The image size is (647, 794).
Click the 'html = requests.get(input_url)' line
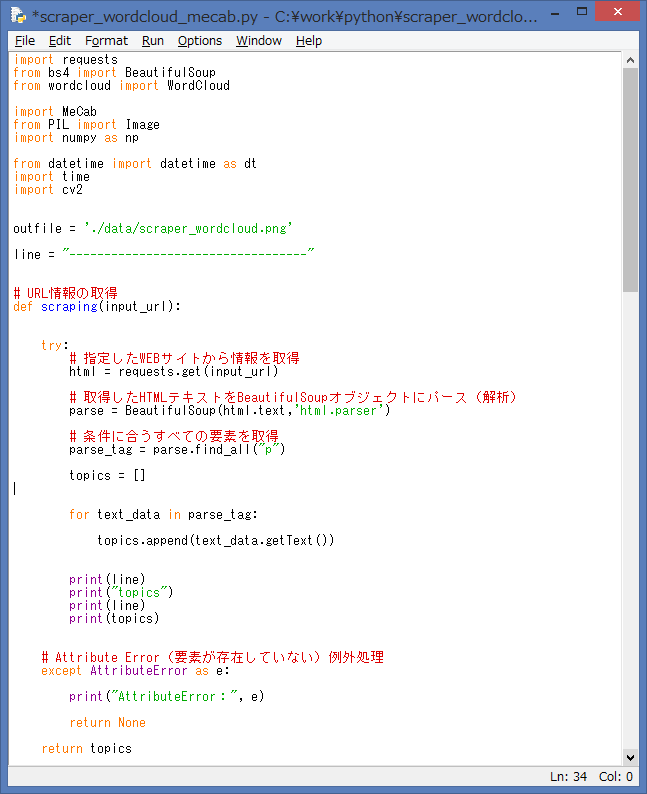[173, 371]
